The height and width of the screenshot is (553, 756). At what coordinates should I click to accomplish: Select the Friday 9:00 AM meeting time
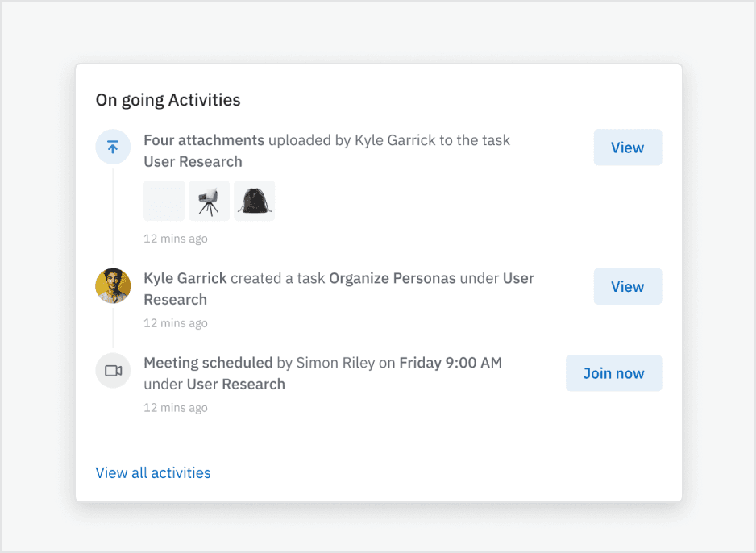(x=451, y=363)
